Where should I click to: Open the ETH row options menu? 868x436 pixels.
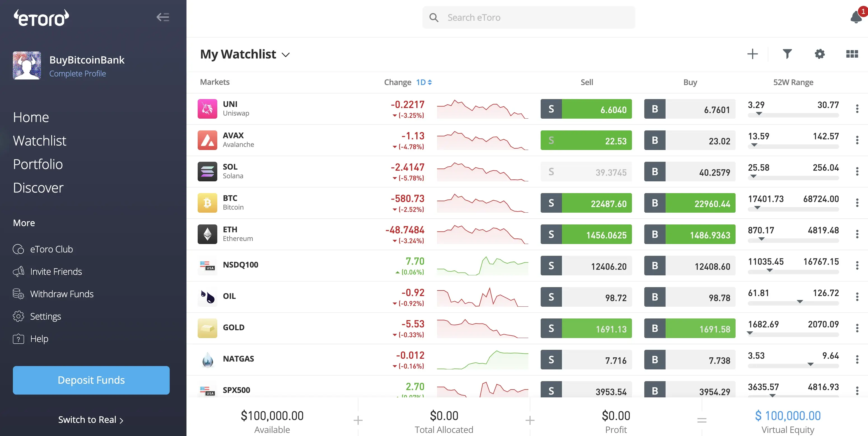(857, 234)
